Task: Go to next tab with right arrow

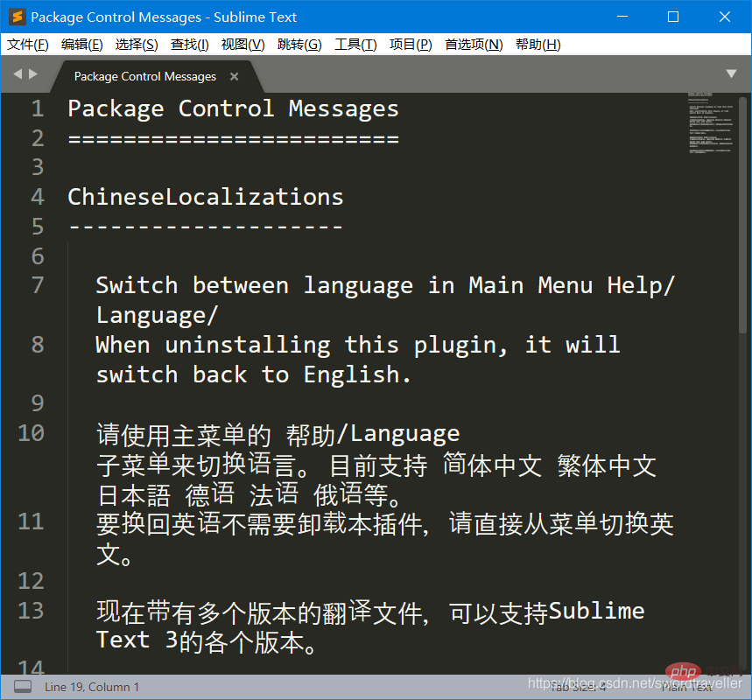Action: coord(33,73)
